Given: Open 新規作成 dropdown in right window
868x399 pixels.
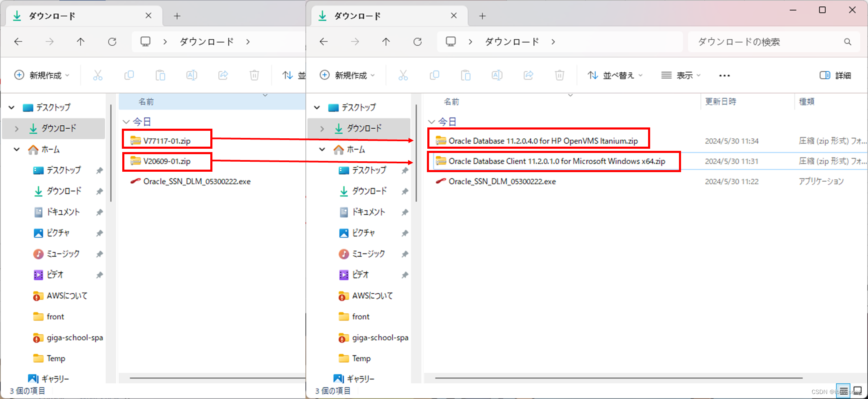Looking at the screenshot, I should [347, 75].
